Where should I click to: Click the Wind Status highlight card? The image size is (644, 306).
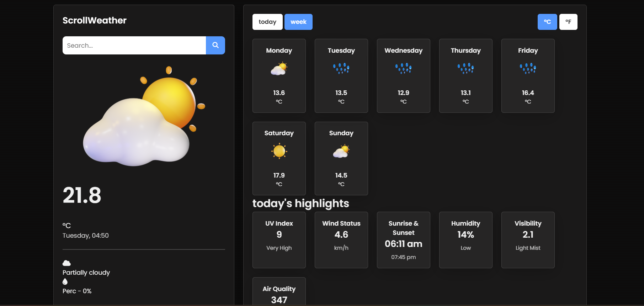(x=341, y=240)
